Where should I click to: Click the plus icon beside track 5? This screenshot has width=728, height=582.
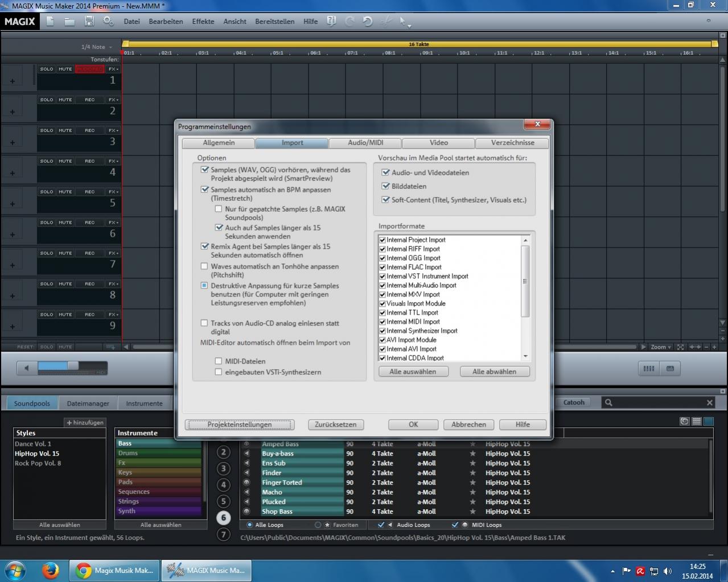pyautogui.click(x=13, y=204)
